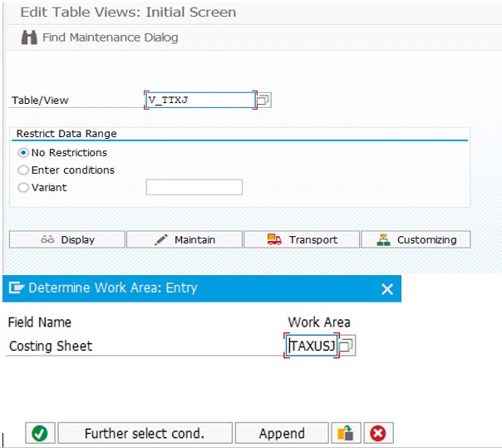Click the yellow and green icon beside Append
The image size is (502, 448).
(x=346, y=433)
